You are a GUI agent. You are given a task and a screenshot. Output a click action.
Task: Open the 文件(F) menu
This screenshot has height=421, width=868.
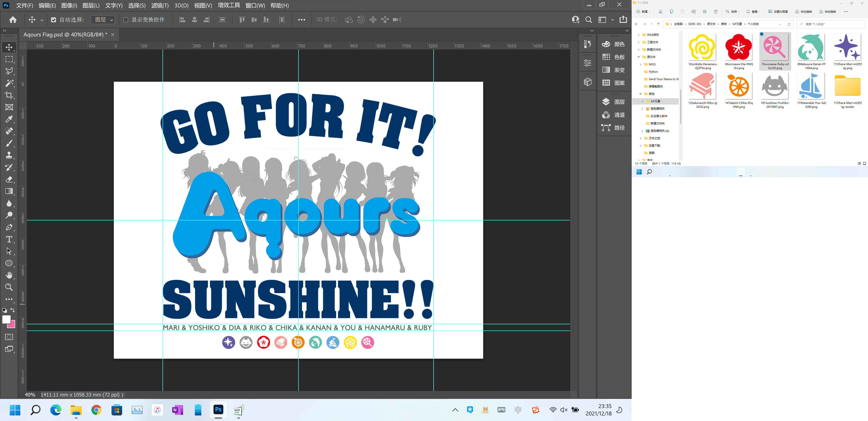[25, 5]
